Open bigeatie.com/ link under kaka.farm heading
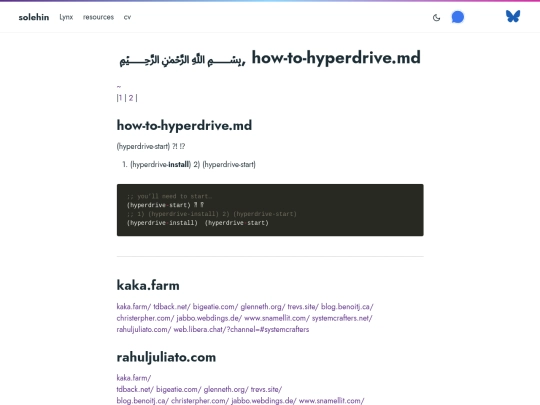 click(215, 307)
